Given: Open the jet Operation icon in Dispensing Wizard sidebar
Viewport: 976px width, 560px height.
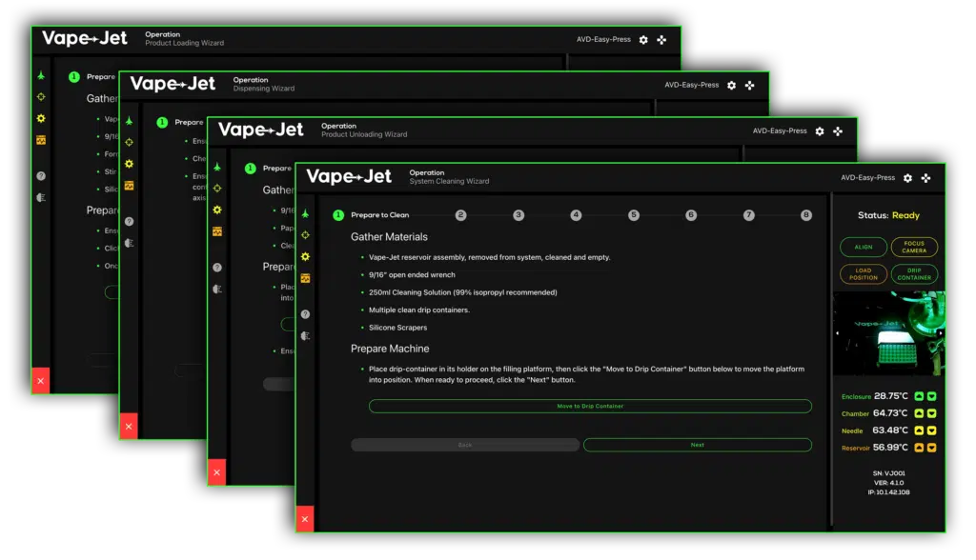Looking at the screenshot, I should click(x=129, y=121).
